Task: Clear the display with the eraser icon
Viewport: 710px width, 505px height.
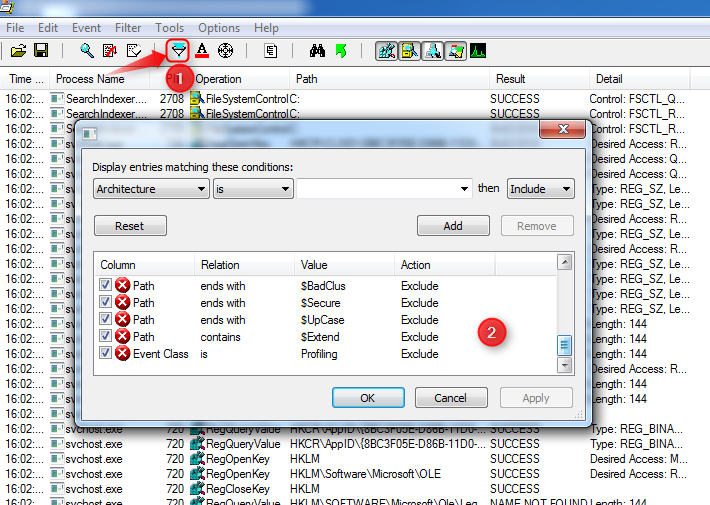Action: [134, 51]
